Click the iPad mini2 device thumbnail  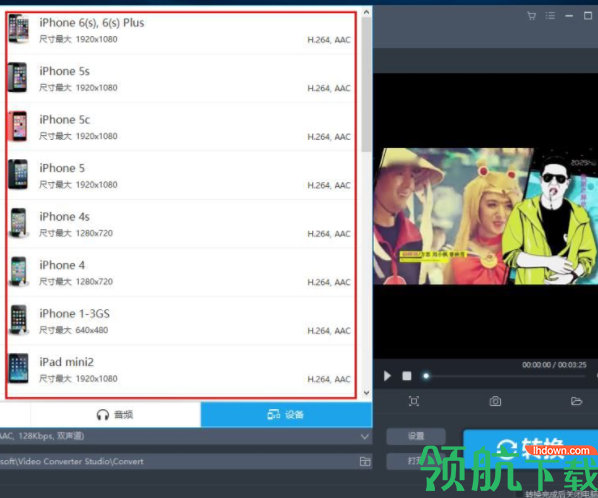19,368
